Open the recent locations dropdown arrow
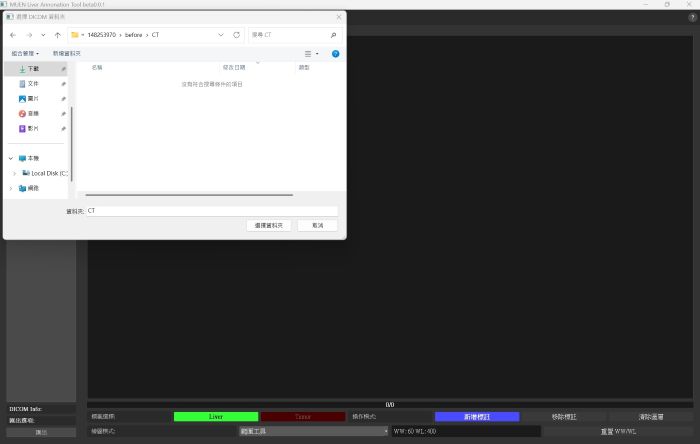The width and height of the screenshot is (700, 444). coord(43,35)
